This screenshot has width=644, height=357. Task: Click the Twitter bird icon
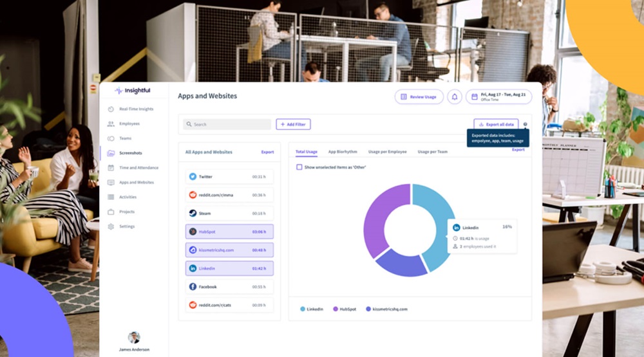point(193,176)
